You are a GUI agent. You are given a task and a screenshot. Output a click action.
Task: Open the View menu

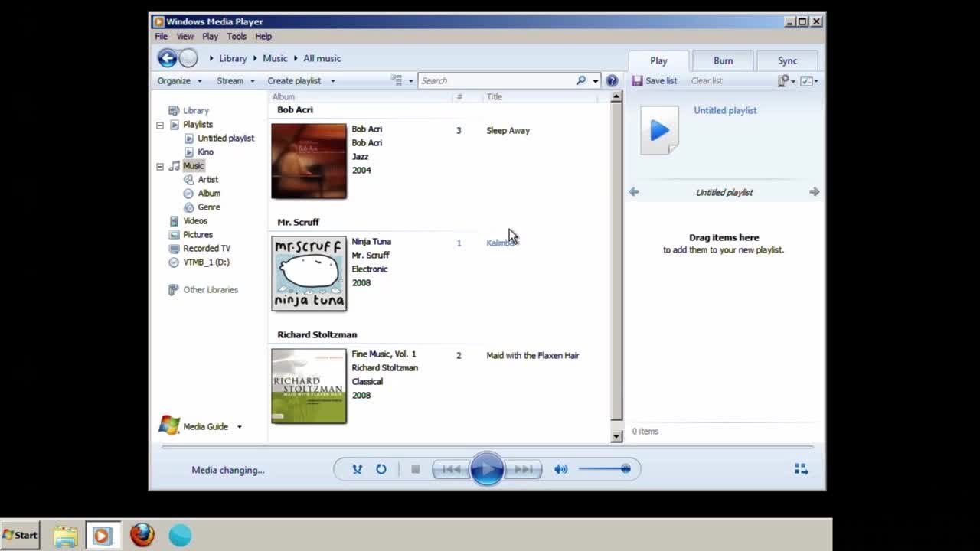click(x=185, y=36)
